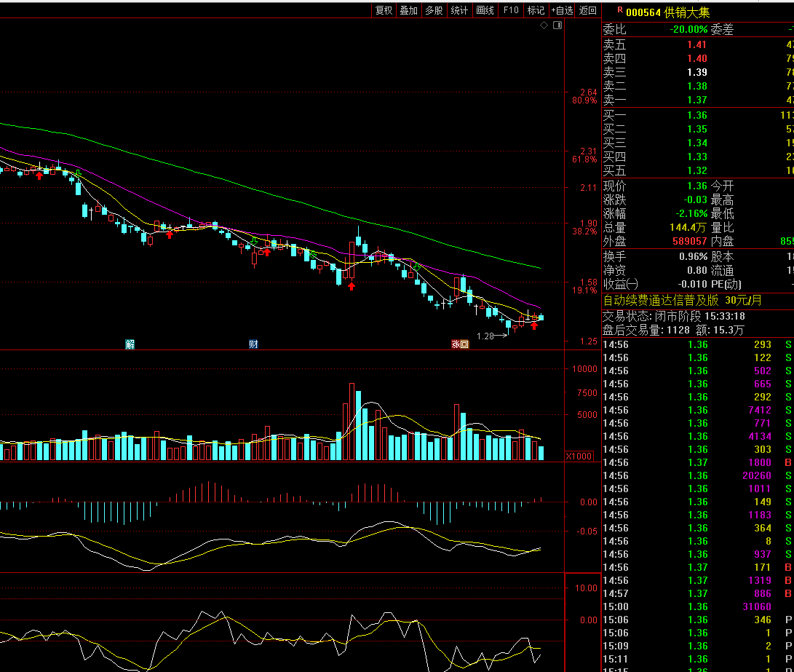Click the 财 marker on chart

pyautogui.click(x=254, y=344)
